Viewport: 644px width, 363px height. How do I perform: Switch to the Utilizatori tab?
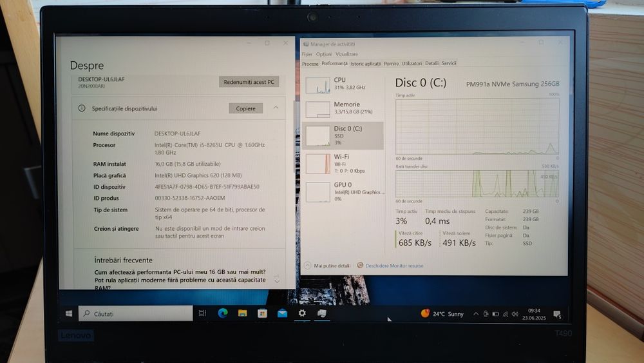(x=412, y=63)
